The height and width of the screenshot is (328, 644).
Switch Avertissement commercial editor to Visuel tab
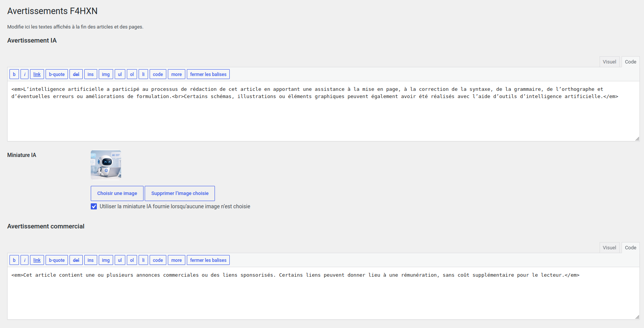609,247
